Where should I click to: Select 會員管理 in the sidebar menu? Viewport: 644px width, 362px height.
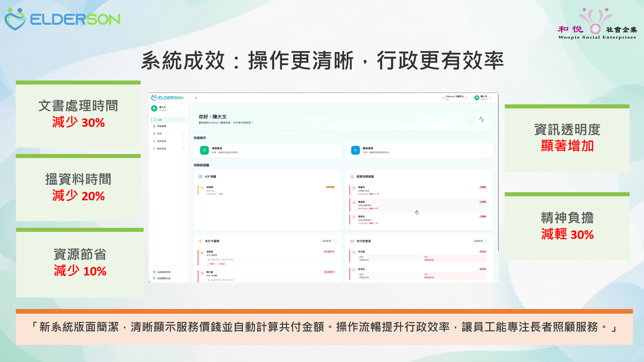168,141
